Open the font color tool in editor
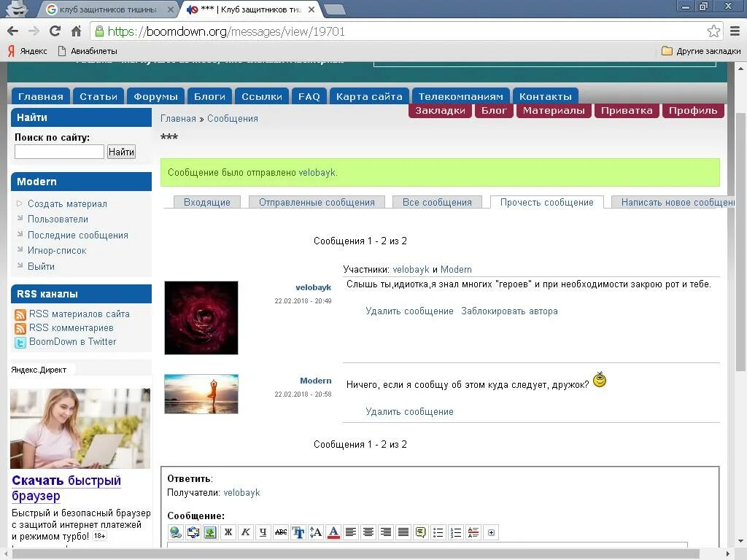 tap(333, 532)
